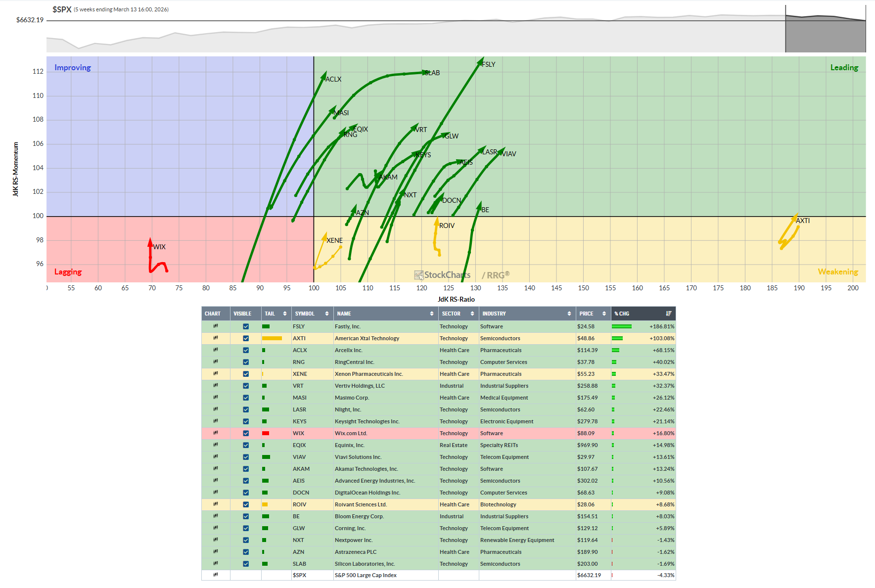
Task: Sort table by the PRICE column
Action: coord(593,314)
